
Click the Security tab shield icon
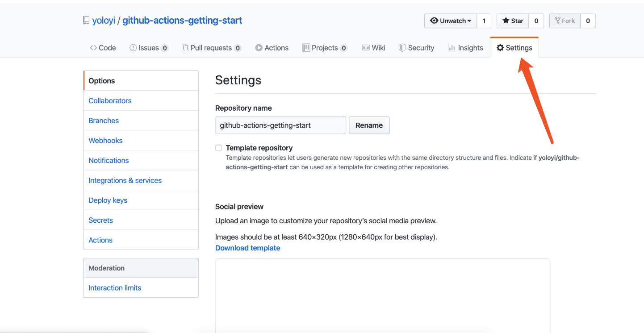[402, 48]
